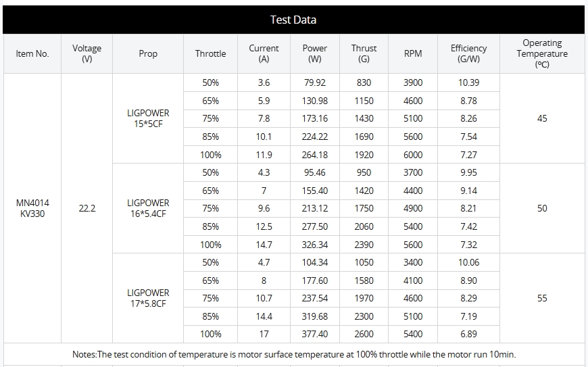Screen dimensions: 588x367
Task: Select the Item No. column header
Action: pyautogui.click(x=32, y=53)
